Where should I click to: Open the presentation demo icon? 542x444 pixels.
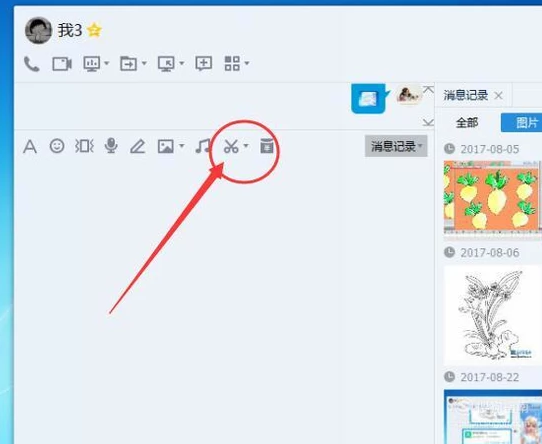point(92,64)
